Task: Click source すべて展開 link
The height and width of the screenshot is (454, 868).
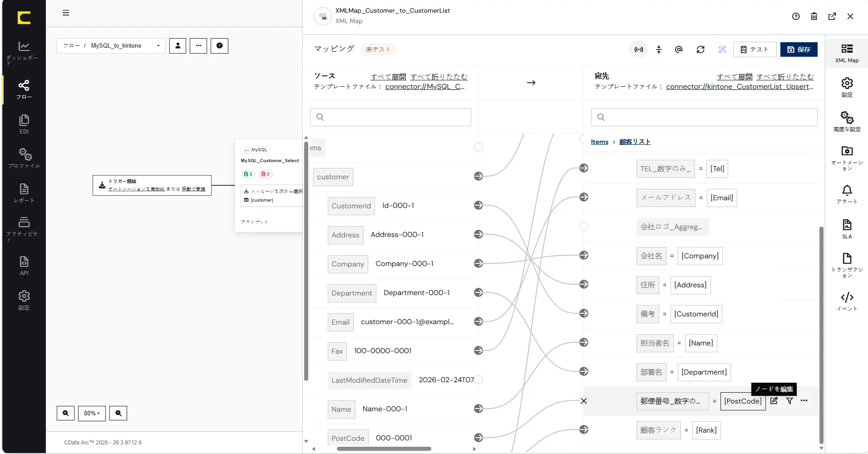Action: [x=388, y=77]
